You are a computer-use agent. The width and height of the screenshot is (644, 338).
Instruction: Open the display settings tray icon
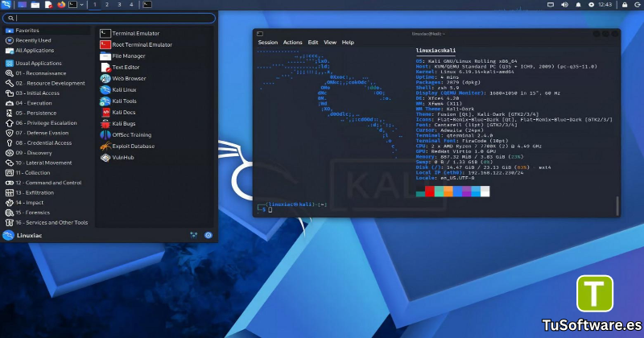(x=551, y=5)
